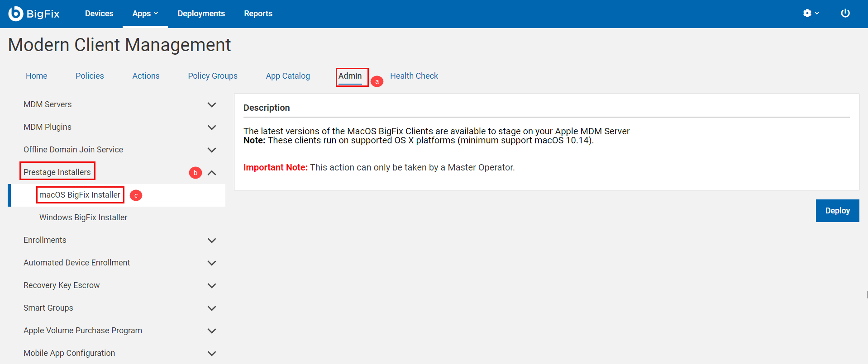Click the power logout icon
This screenshot has width=868, height=364.
pos(845,14)
